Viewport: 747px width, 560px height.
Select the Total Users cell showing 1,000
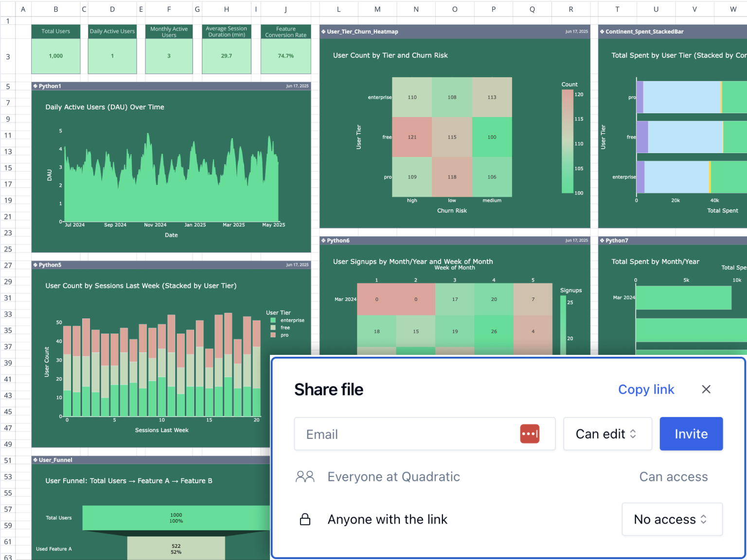coord(55,56)
